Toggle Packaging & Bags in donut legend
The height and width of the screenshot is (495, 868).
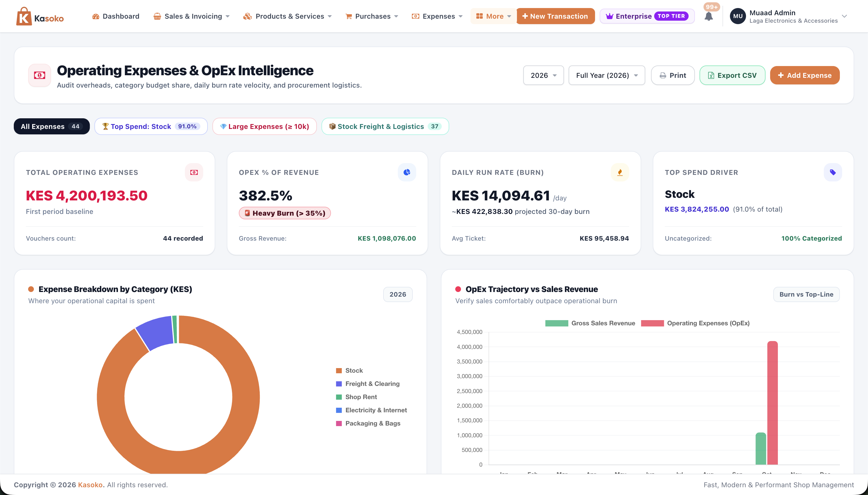368,424
